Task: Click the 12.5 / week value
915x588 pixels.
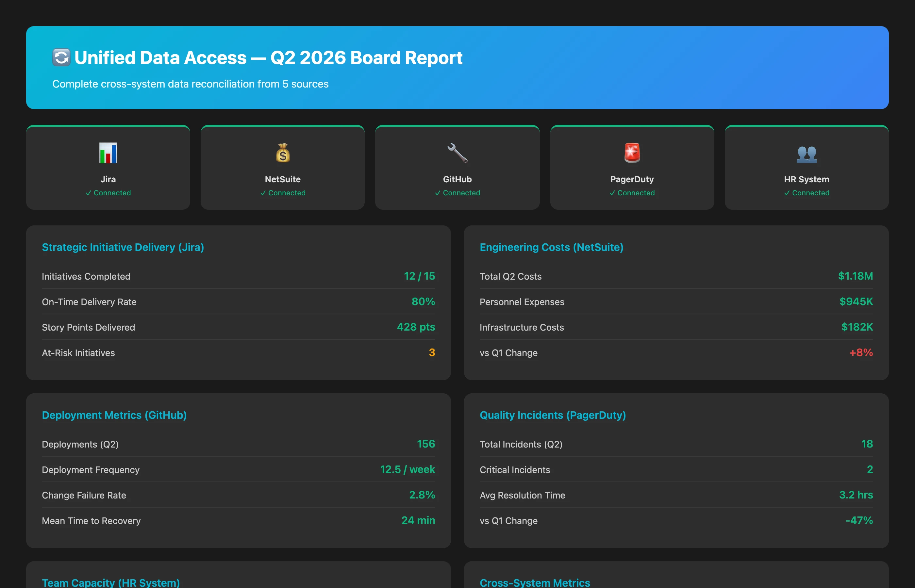Action: tap(408, 470)
